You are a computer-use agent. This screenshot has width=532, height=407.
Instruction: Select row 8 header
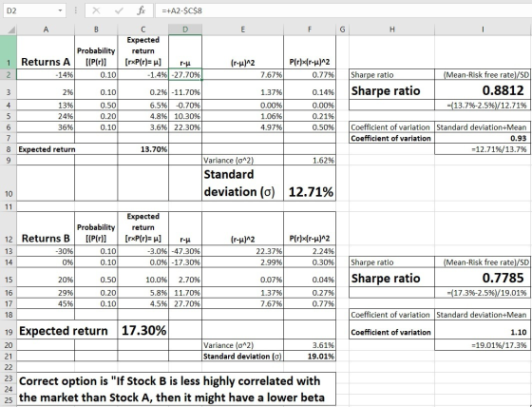tap(9, 149)
